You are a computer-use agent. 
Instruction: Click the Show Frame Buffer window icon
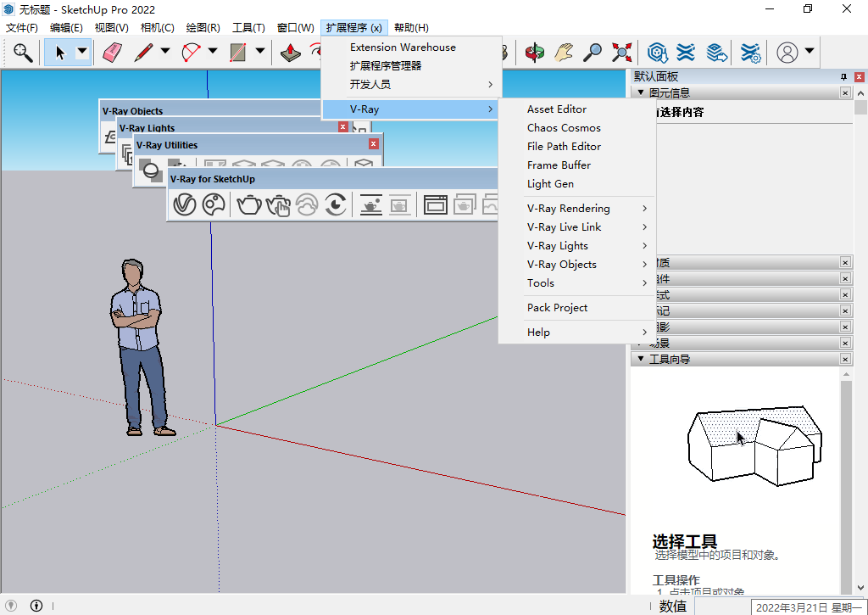(435, 204)
